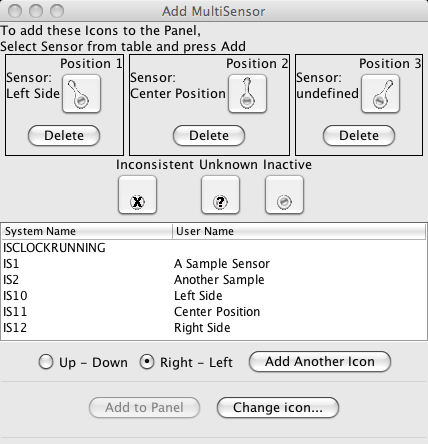The height and width of the screenshot is (444, 428).
Task: Click the Position 3 undefined sensor icon
Action: 380,94
